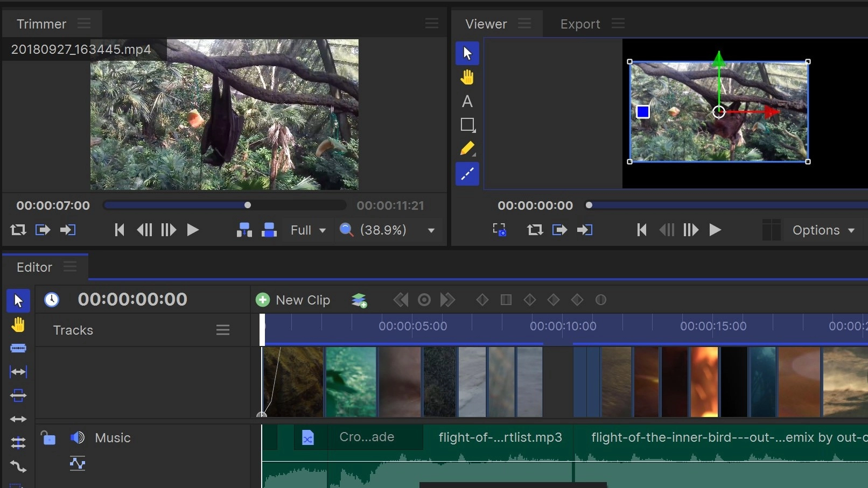Viewport: 868px width, 488px height.
Task: Open the Full resolution dropdown in Trimmer
Action: click(x=308, y=230)
